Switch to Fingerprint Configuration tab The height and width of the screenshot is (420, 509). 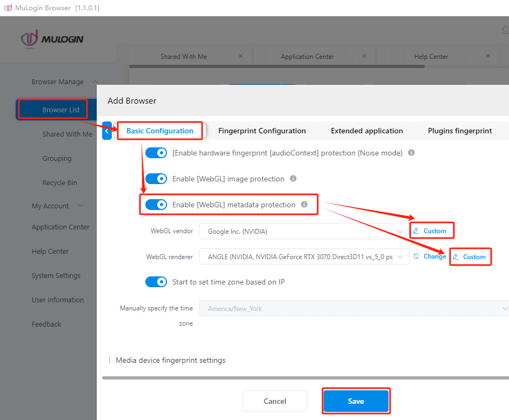pyautogui.click(x=262, y=131)
